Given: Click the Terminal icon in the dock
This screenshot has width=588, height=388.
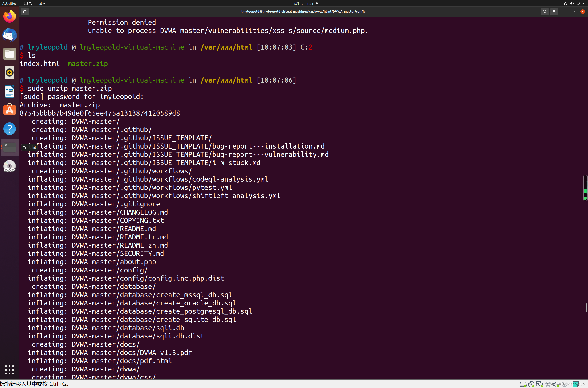Looking at the screenshot, I should click(x=10, y=147).
